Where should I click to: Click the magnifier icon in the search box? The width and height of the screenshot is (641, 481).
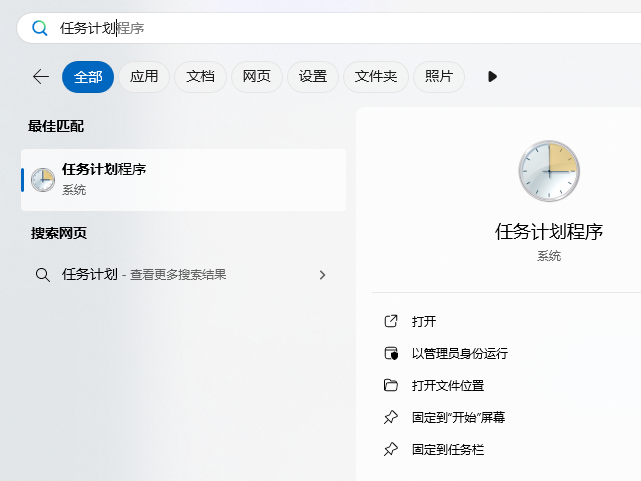point(40,28)
